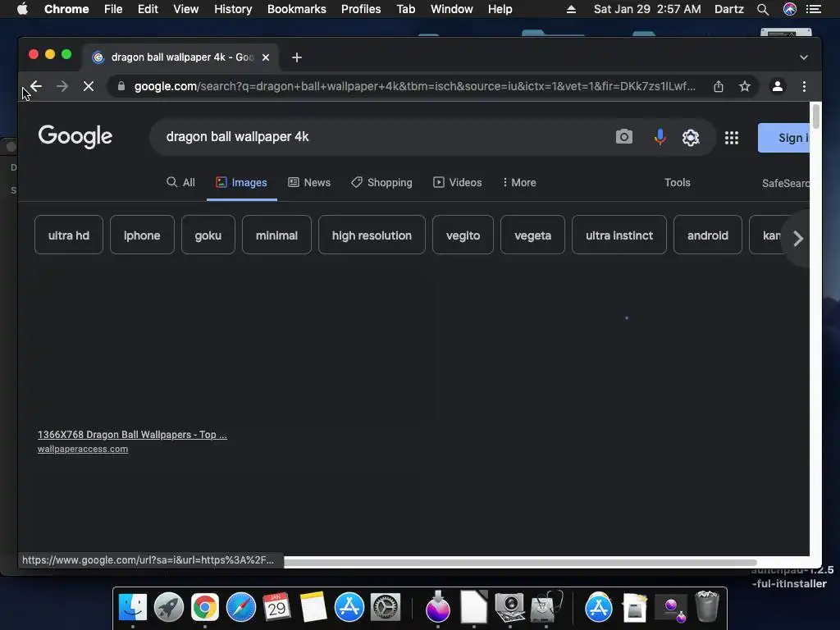Viewport: 840px width, 630px height.
Task: Close the dragon ball wallpaper tab
Action: point(266,57)
